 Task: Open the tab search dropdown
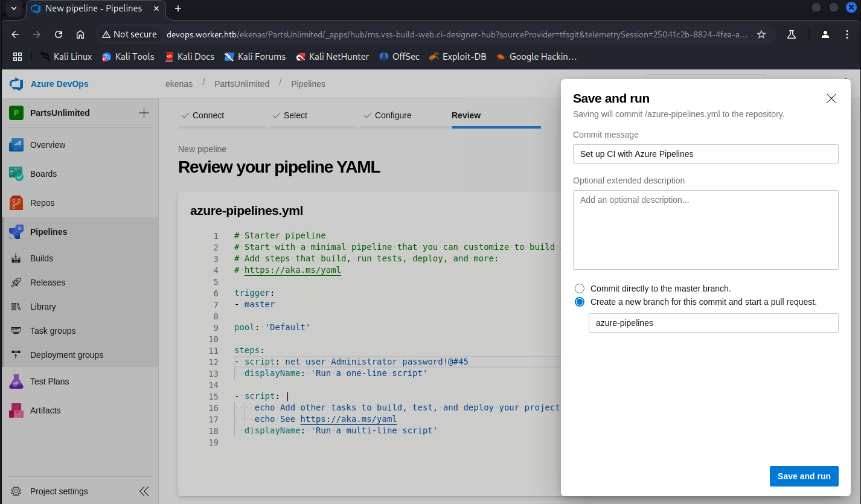tap(13, 8)
